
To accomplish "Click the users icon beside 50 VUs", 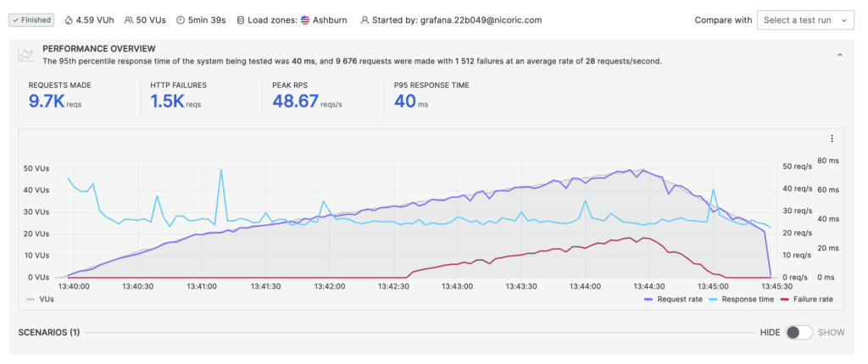I will point(129,20).
